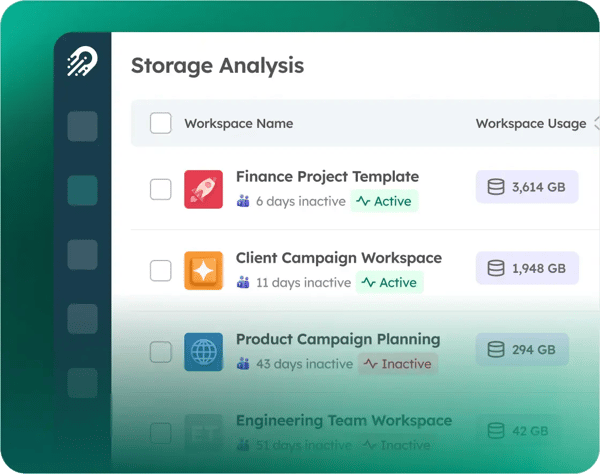600x474 pixels.
Task: Open the first sidebar navigation item
Action: click(82, 126)
